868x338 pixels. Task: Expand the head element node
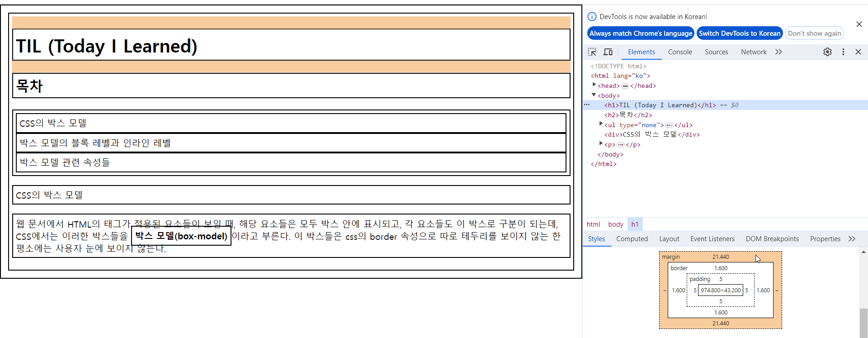pos(594,85)
